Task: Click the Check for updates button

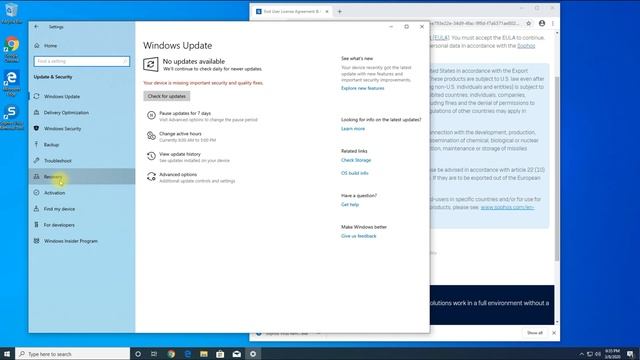Action: [167, 96]
